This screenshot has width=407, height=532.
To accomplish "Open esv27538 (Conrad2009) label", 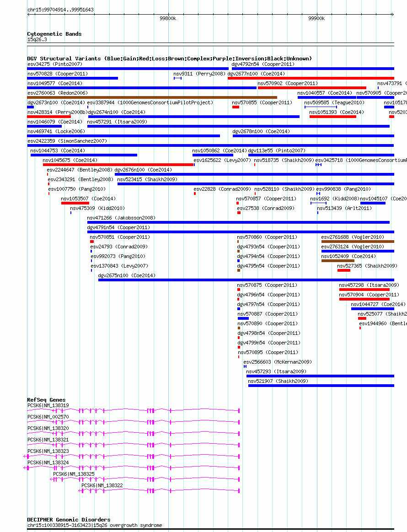I will [266, 208].
